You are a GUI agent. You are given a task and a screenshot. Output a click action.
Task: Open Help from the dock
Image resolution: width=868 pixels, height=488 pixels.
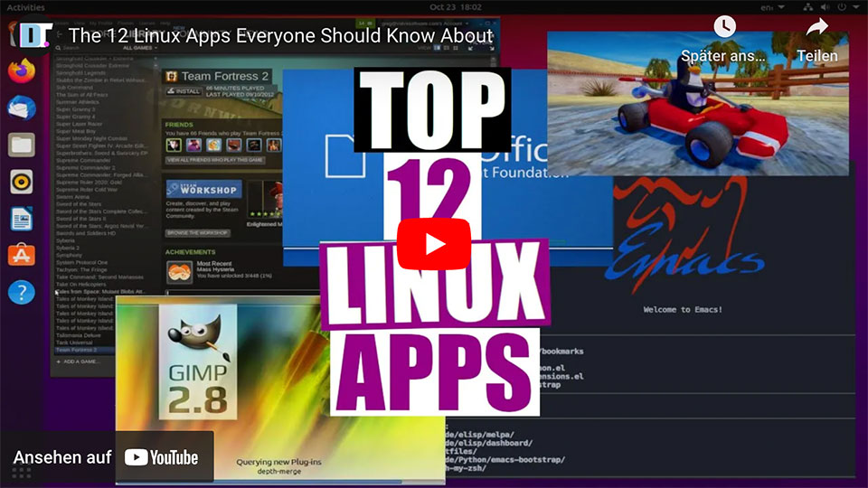[x=22, y=292]
